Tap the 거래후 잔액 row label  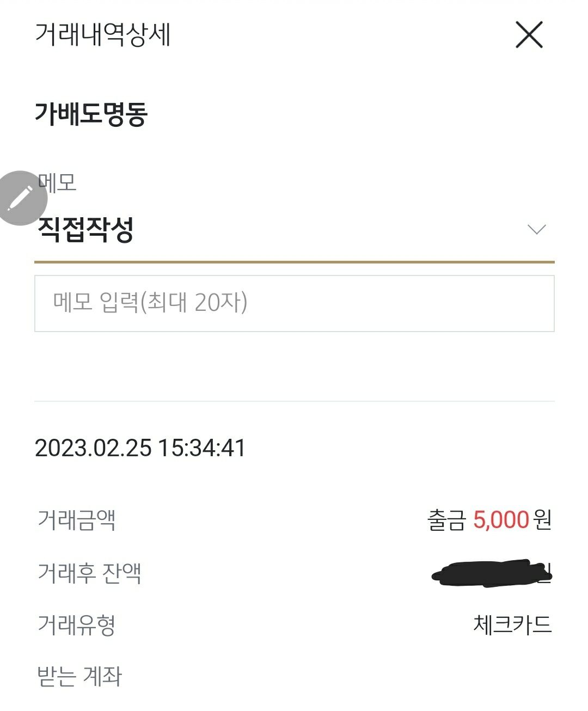pyautogui.click(x=89, y=572)
